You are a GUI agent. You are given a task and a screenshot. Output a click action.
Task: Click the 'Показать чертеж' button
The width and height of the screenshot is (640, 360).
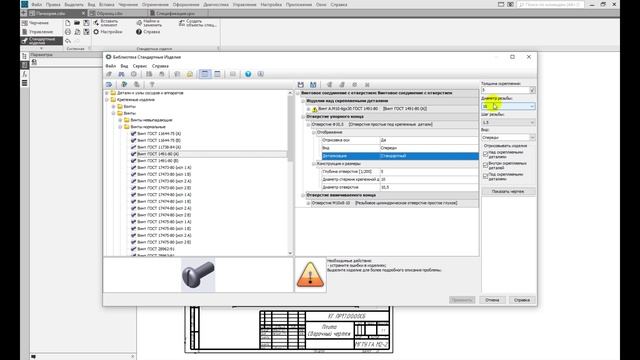tap(508, 191)
